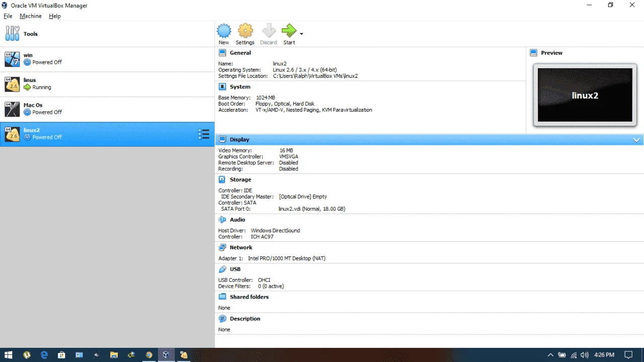Open the Wi-Fi network tray icon
Viewport: 644px width, 362px height.
pyautogui.click(x=574, y=355)
